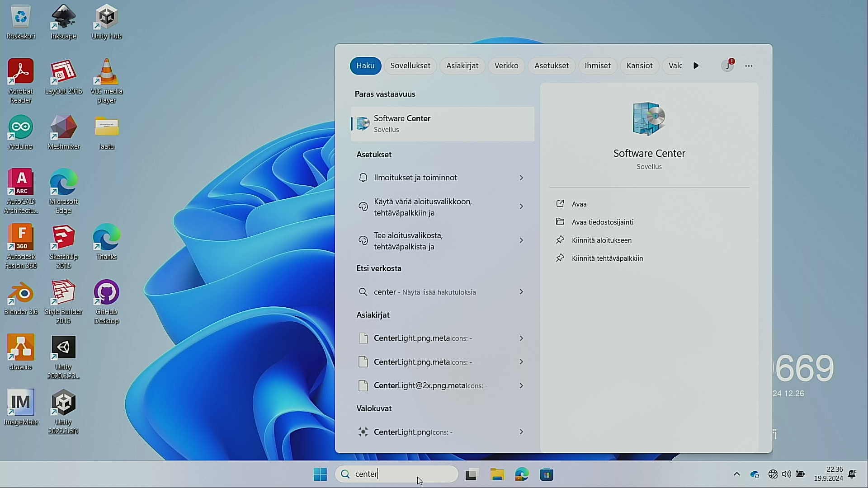Open the draw.io desktop shortcut
This screenshot has width=868, height=488.
[21, 352]
